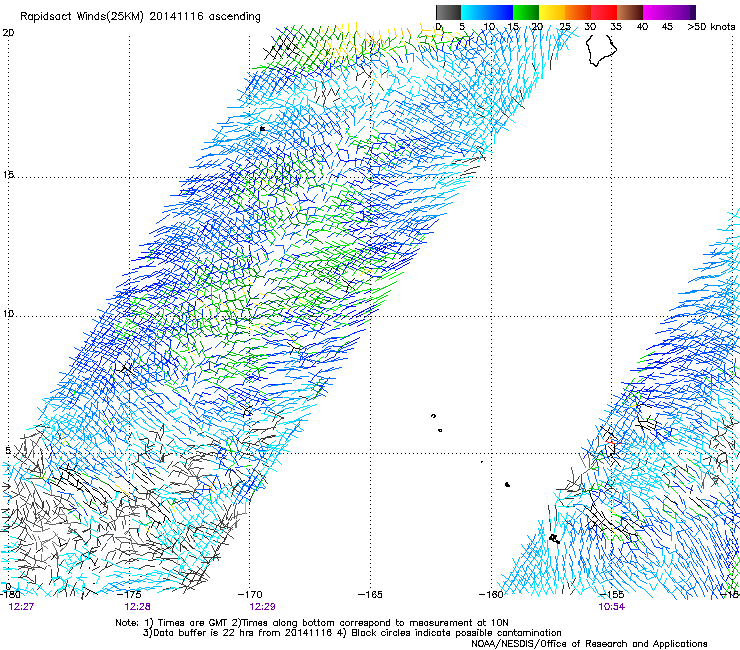
Task: Click the longitude label '-180'
Action: click(x=10, y=594)
